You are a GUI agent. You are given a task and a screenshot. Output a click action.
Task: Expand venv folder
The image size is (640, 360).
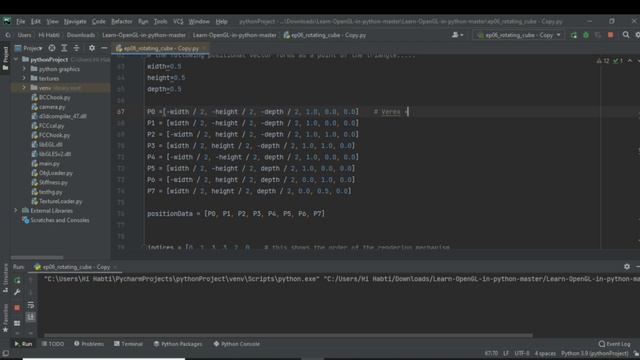pyautogui.click(x=24, y=88)
